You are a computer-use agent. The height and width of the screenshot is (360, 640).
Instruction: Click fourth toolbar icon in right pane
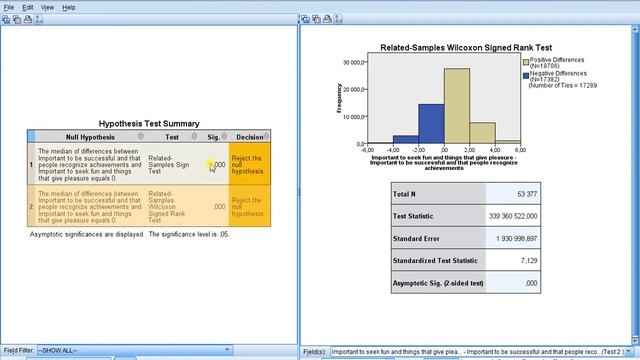(338, 19)
